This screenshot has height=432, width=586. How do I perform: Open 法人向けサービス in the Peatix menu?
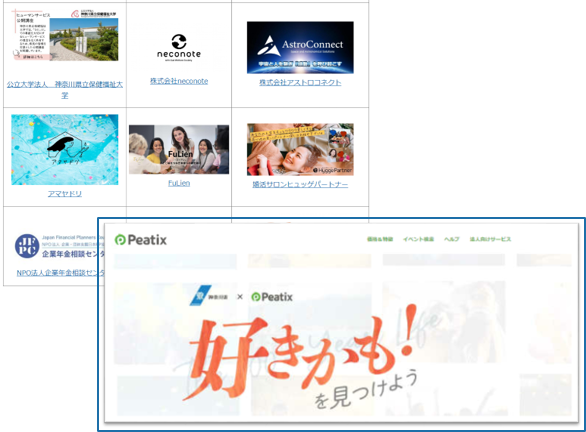click(x=490, y=239)
